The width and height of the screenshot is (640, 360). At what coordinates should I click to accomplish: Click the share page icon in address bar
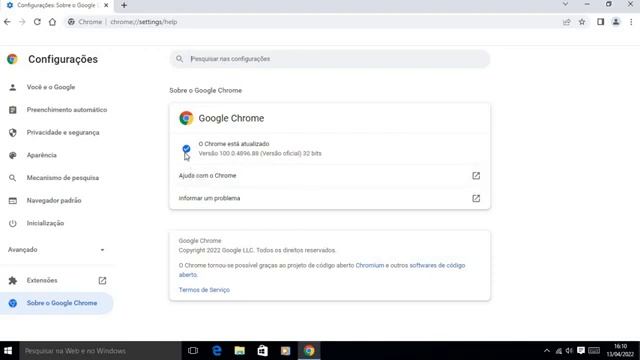[567, 22]
